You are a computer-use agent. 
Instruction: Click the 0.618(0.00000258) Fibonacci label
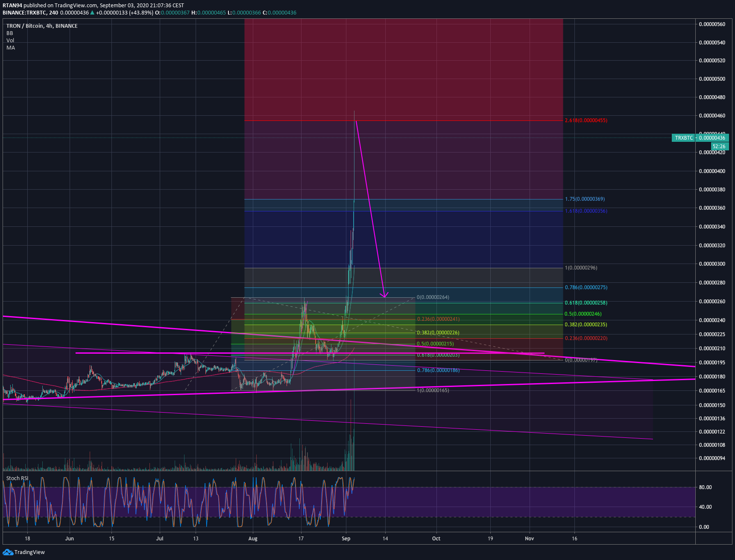pos(586,303)
